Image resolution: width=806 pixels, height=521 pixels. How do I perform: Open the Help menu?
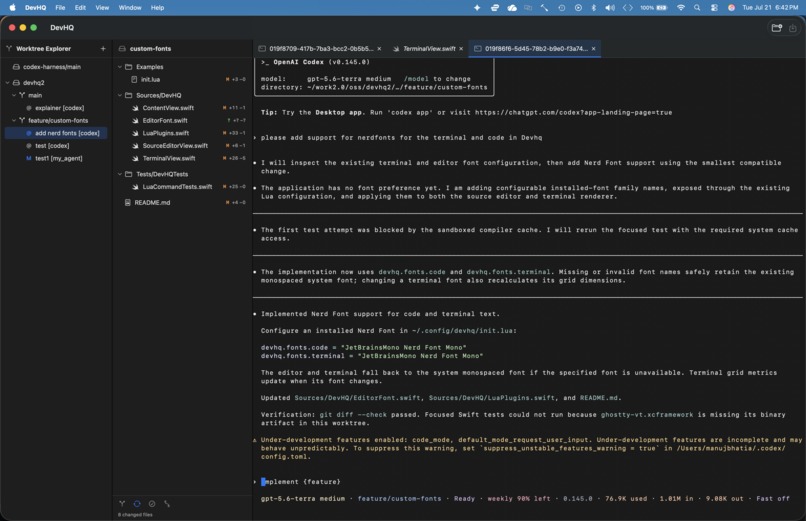(x=157, y=8)
